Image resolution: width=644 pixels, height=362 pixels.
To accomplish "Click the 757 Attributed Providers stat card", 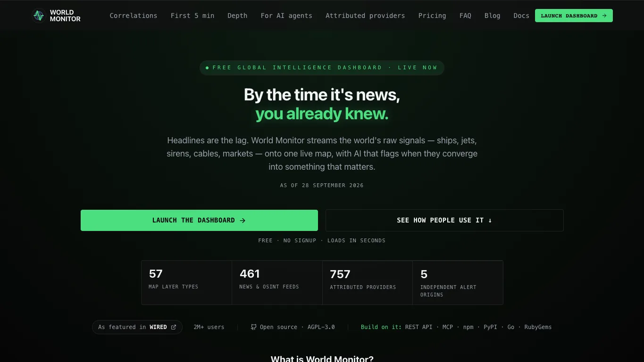I will click(368, 282).
